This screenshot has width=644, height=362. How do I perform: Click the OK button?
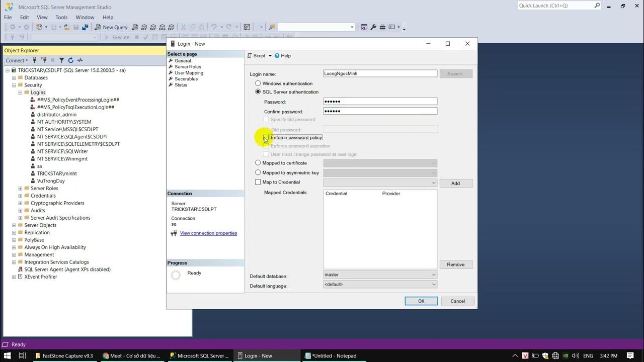421,301
